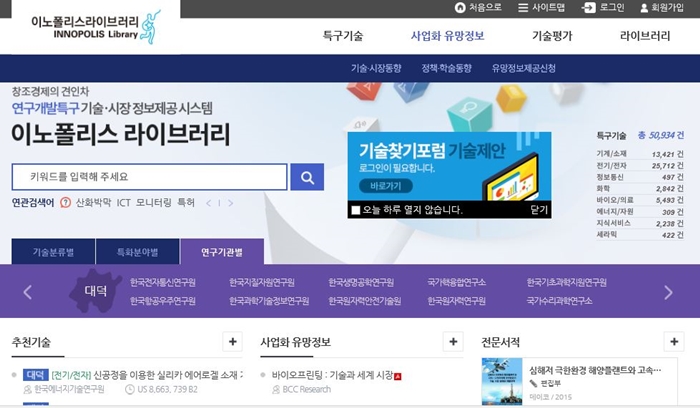Image resolution: width=700 pixels, height=408 pixels.
Task: Open 한국기초과학지원연구원 link
Action: pyautogui.click(x=567, y=283)
